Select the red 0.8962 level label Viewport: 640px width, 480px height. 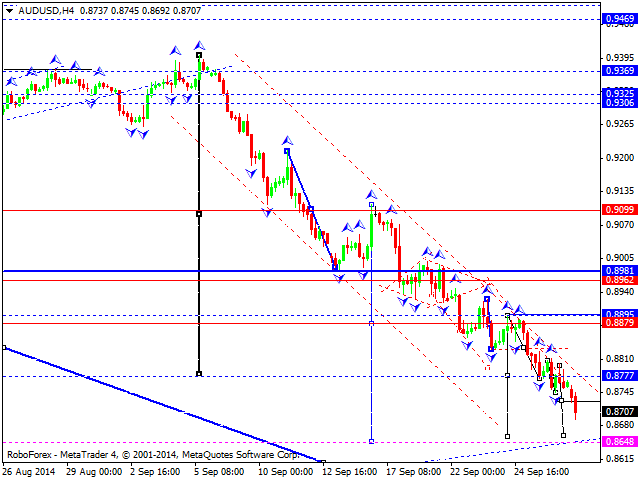(620, 280)
